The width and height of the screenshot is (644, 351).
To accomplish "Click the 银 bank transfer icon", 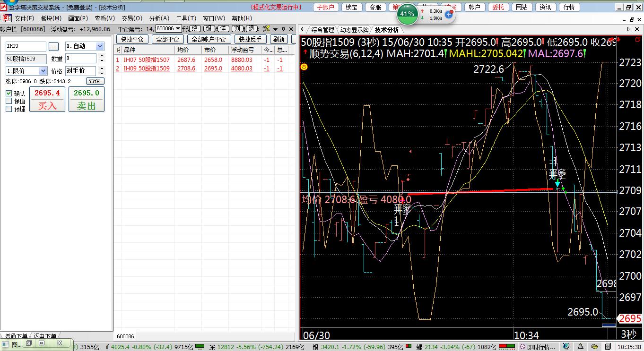I will 209,29.
